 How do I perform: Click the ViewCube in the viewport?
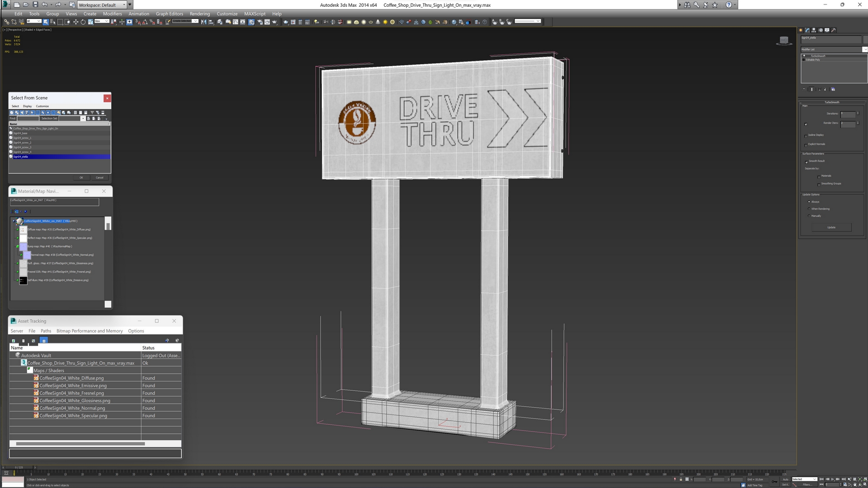coord(784,41)
